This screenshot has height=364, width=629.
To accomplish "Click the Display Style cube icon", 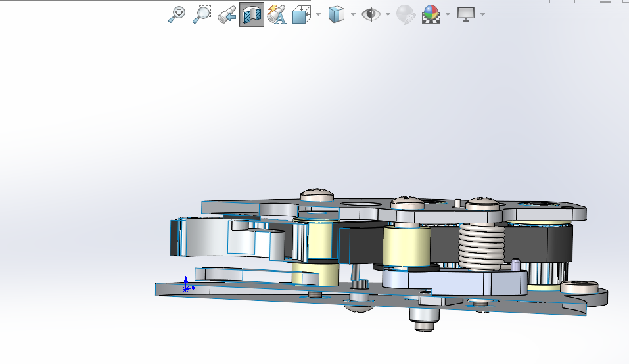I will click(x=337, y=14).
